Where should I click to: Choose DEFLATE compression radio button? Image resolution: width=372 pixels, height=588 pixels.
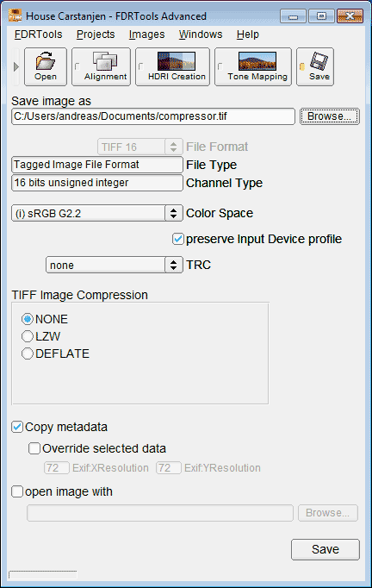coord(28,353)
